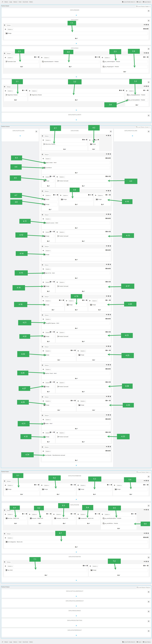Screen dimensions: 152x644
Task: Add a group to DISPLAYLEFTCOLUMN with plus icon
Action: (20, 136)
